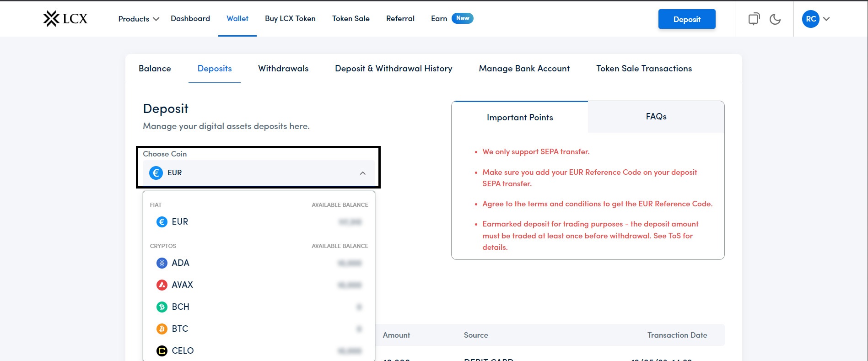868x361 pixels.
Task: Select AVAX from the cryptos list
Action: pos(259,285)
